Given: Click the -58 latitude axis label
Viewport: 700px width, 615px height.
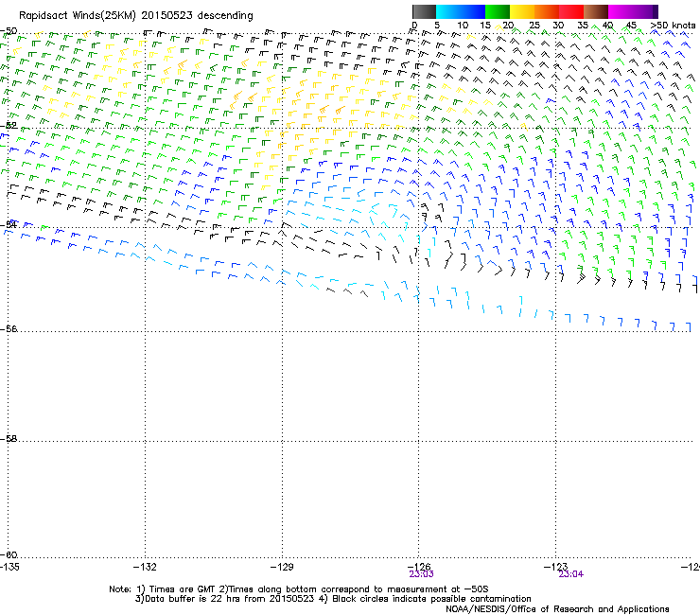Looking at the screenshot, I should 9,439.
